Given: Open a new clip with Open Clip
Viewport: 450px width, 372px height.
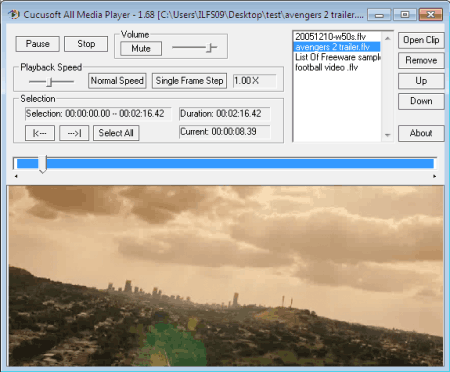Looking at the screenshot, I should click(421, 40).
